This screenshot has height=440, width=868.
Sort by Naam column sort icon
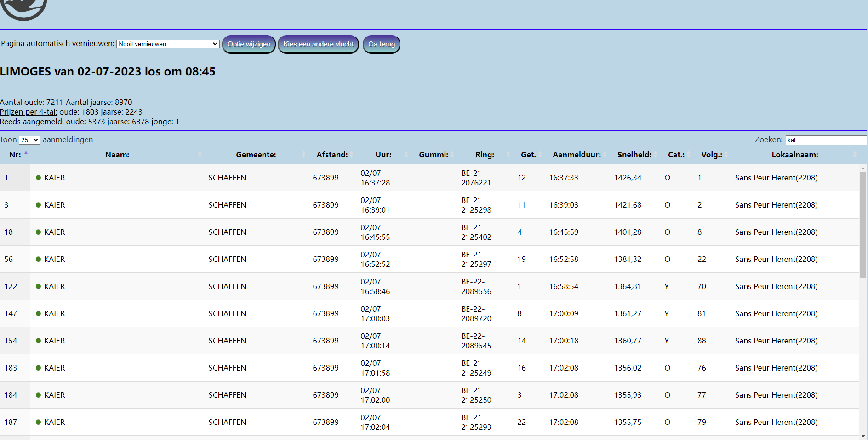(200, 155)
